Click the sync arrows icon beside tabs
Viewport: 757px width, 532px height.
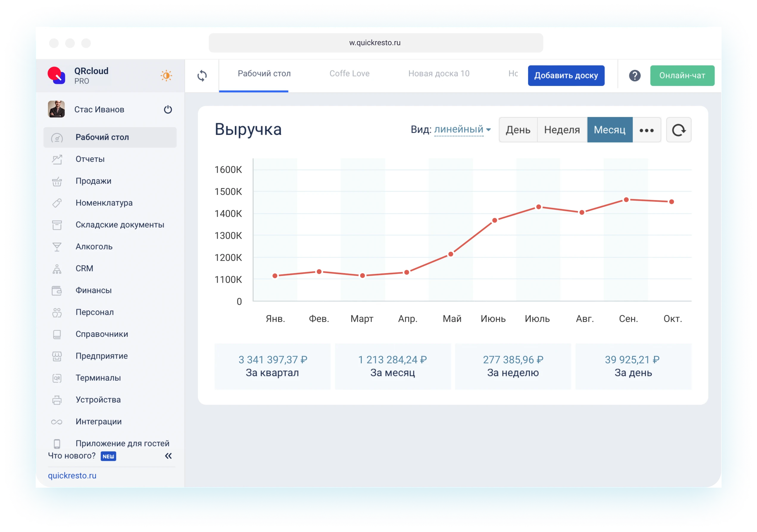coord(202,76)
